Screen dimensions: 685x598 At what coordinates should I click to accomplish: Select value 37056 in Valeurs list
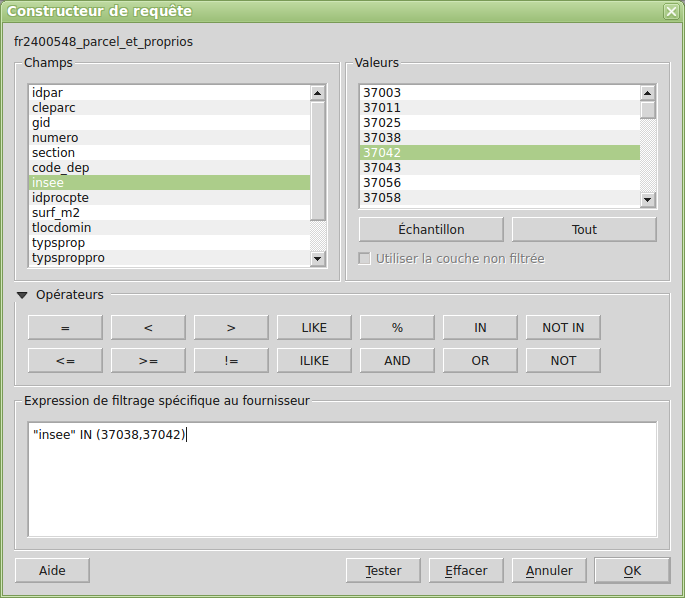pyautogui.click(x=500, y=183)
